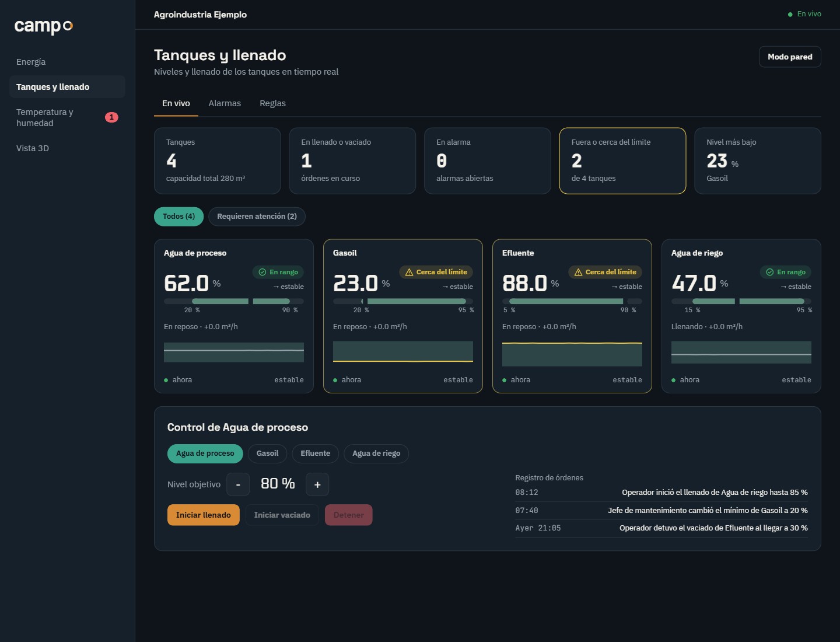Open the Tanques summary card

pyautogui.click(x=218, y=161)
